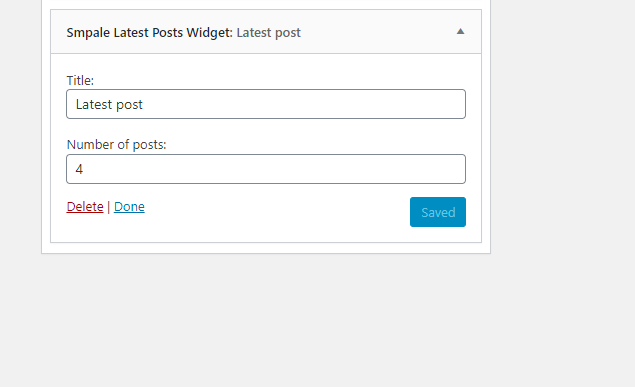This screenshot has width=635, height=387.
Task: Focus the Number of posts field
Action: pyautogui.click(x=266, y=169)
